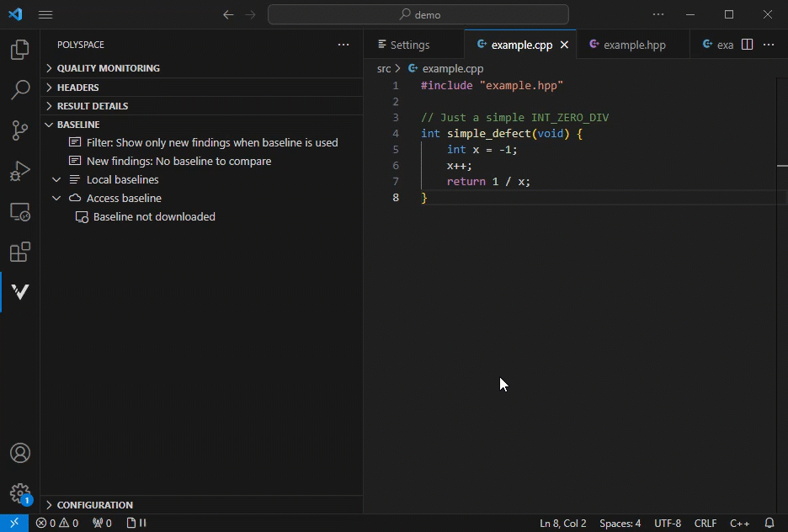Expand the Quality Monitoring section
Image resolution: width=788 pixels, height=532 pixels.
click(108, 68)
